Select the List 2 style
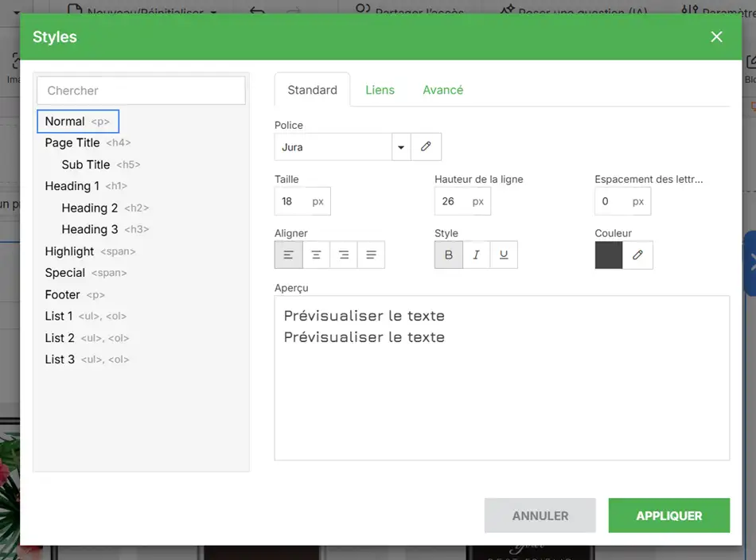756x560 pixels. (x=87, y=338)
